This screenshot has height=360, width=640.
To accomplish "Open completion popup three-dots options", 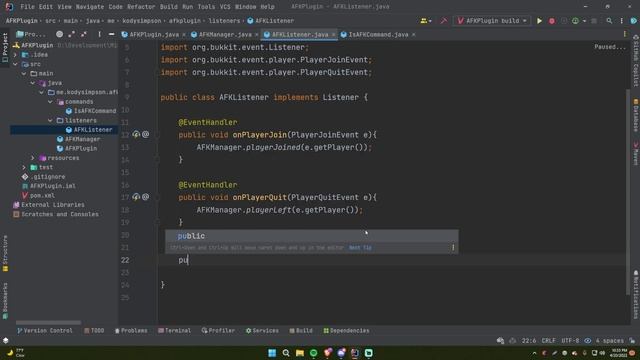I will [x=453, y=248].
